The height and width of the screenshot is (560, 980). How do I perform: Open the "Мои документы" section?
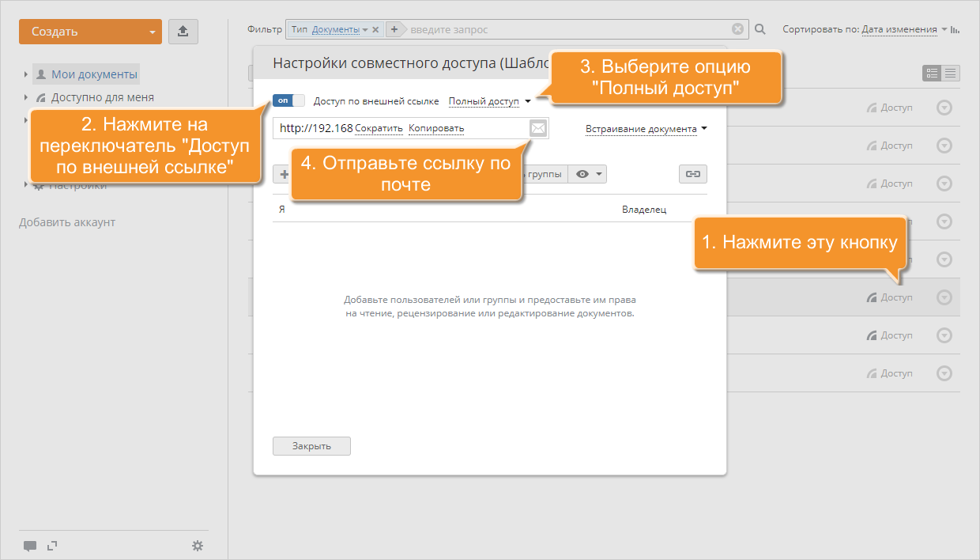pyautogui.click(x=94, y=74)
